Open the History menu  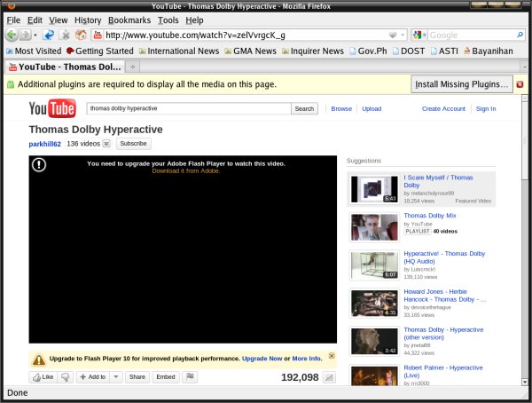[x=88, y=20]
